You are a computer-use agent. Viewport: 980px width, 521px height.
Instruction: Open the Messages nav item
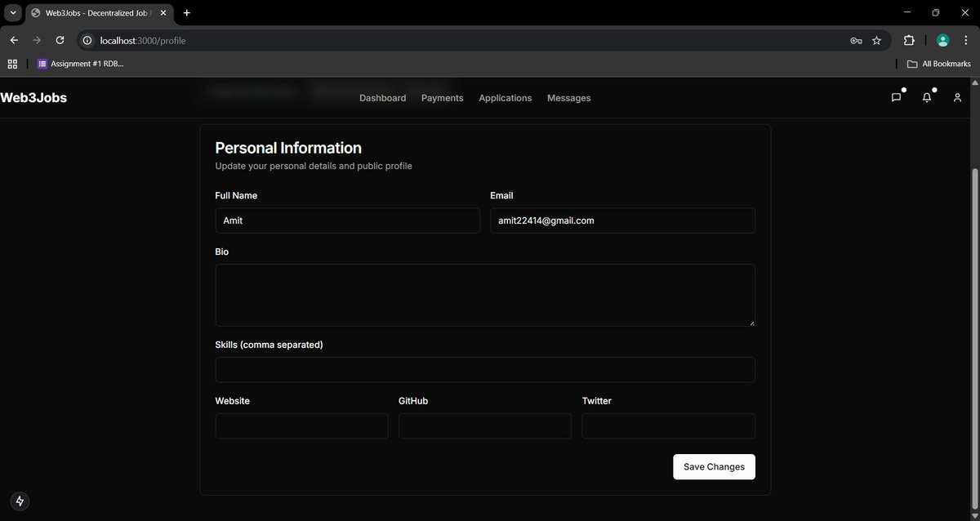[568, 98]
